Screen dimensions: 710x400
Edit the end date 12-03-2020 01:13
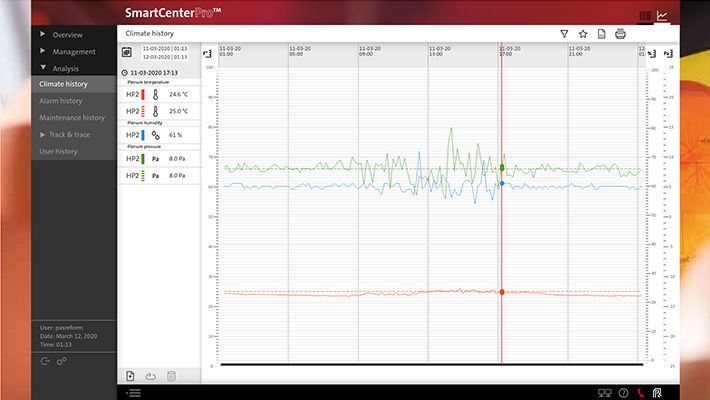(165, 57)
